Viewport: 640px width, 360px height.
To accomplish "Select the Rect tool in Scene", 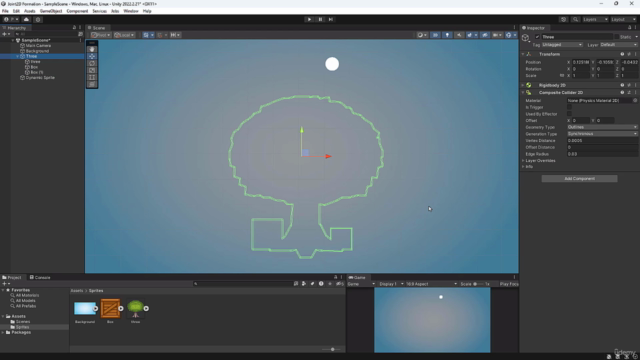I will click(x=92, y=77).
